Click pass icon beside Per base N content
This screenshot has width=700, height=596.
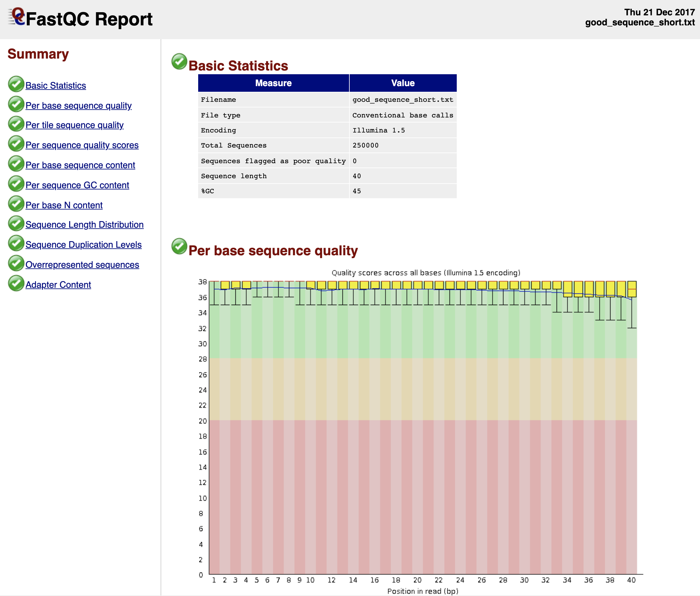click(16, 204)
